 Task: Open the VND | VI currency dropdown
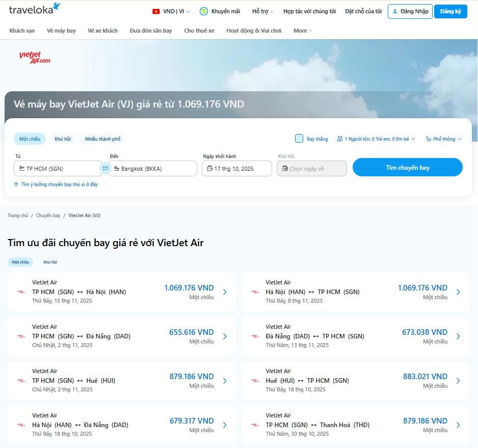tap(171, 11)
